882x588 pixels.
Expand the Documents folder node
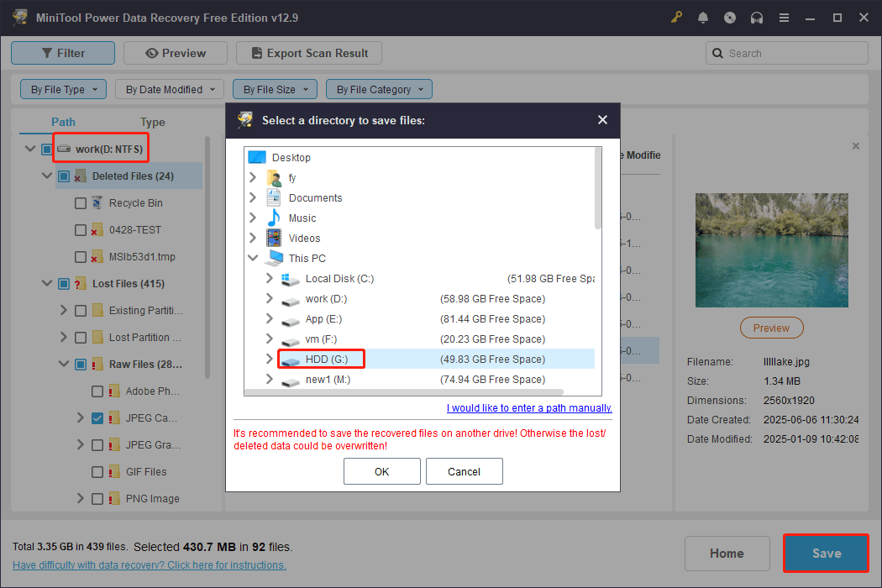point(253,197)
